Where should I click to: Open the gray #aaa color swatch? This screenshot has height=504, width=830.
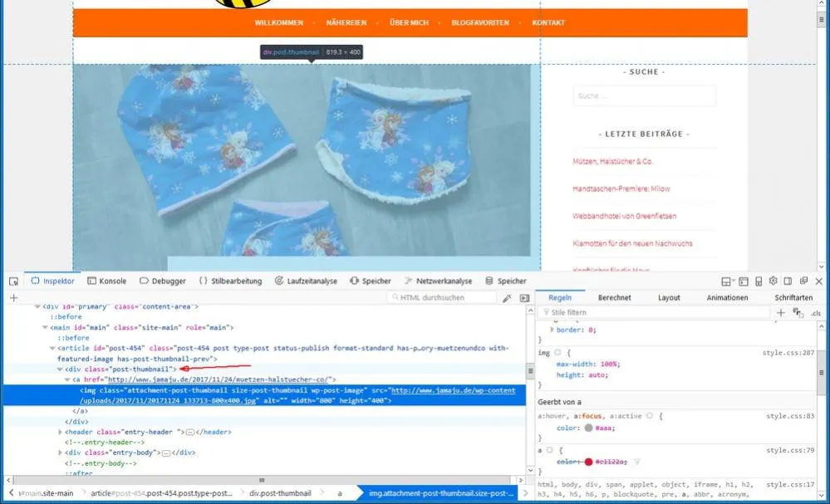pyautogui.click(x=588, y=428)
